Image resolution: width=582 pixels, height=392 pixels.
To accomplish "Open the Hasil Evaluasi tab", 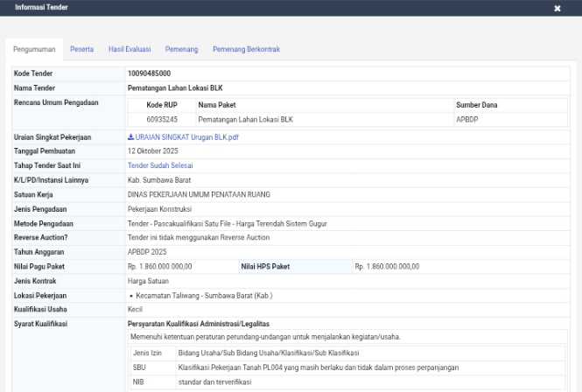I will coord(130,49).
